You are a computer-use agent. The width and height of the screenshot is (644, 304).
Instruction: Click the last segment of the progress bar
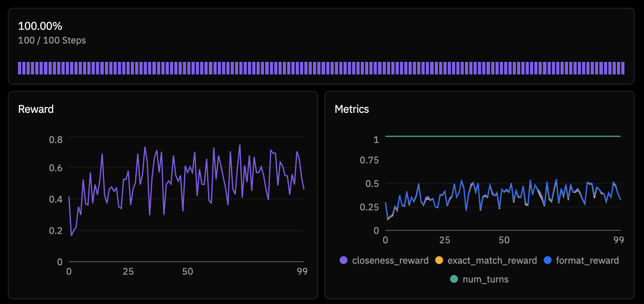pyautogui.click(x=623, y=68)
